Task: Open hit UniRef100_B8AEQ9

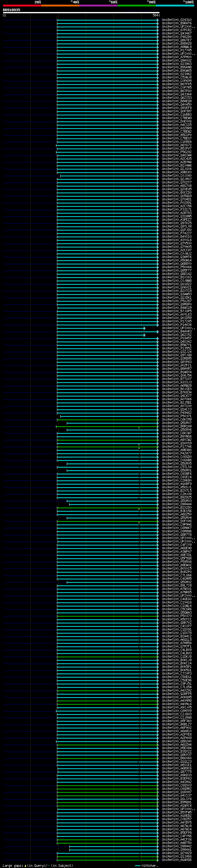Action: tap(176, 101)
